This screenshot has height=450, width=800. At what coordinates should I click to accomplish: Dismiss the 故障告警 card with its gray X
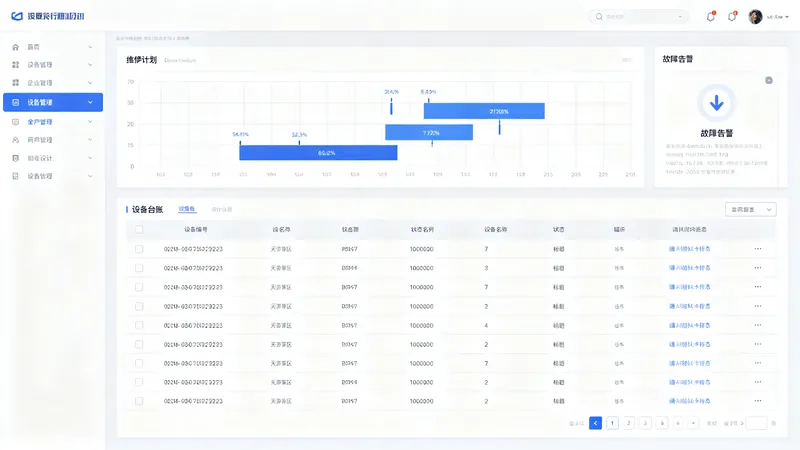769,80
